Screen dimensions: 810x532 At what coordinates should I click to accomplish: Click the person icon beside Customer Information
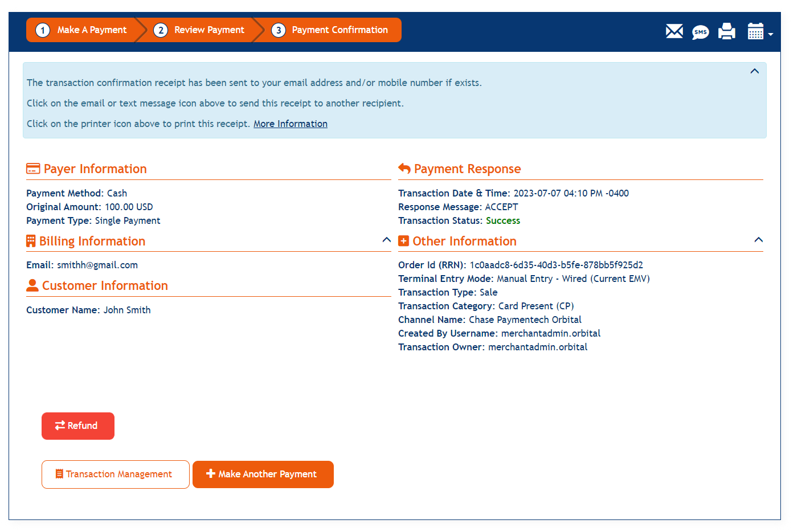point(32,285)
